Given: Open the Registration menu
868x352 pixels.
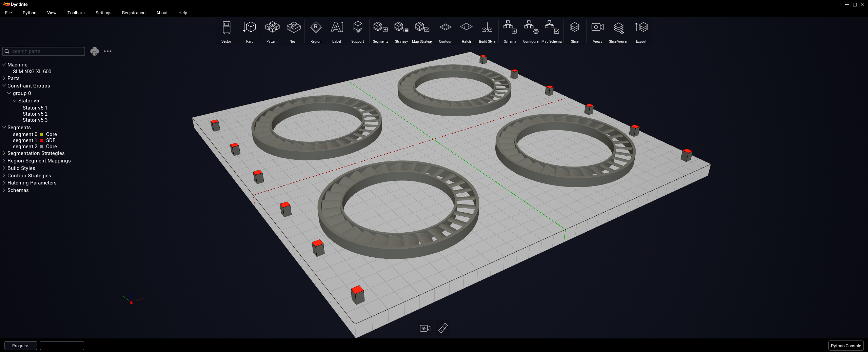Looking at the screenshot, I should (x=134, y=13).
